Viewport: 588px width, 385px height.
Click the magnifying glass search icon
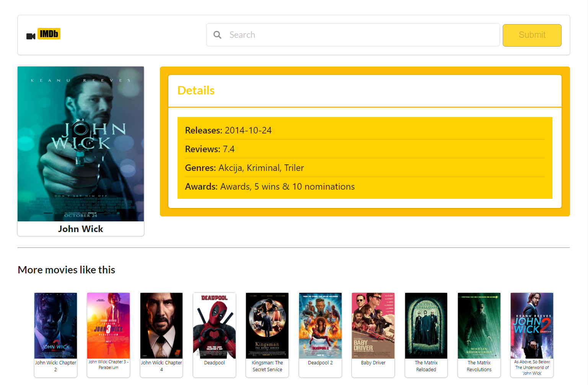tap(217, 35)
